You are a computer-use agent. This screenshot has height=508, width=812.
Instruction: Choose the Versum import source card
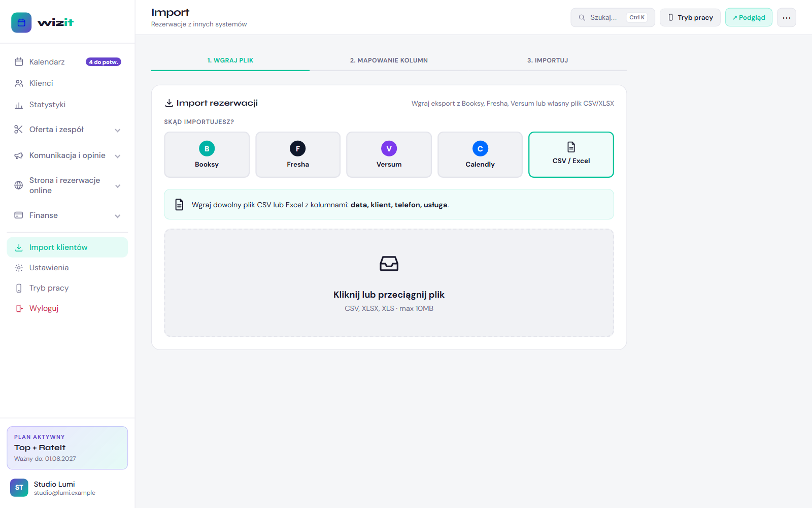click(389, 155)
